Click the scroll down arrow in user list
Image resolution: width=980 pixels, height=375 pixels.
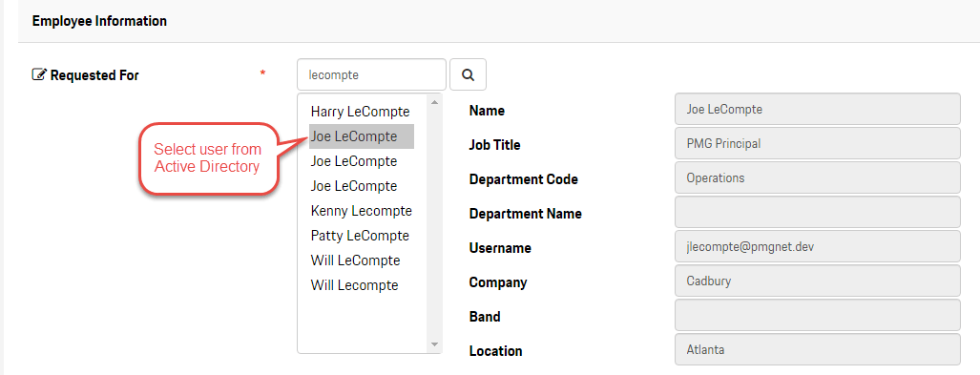[x=434, y=344]
